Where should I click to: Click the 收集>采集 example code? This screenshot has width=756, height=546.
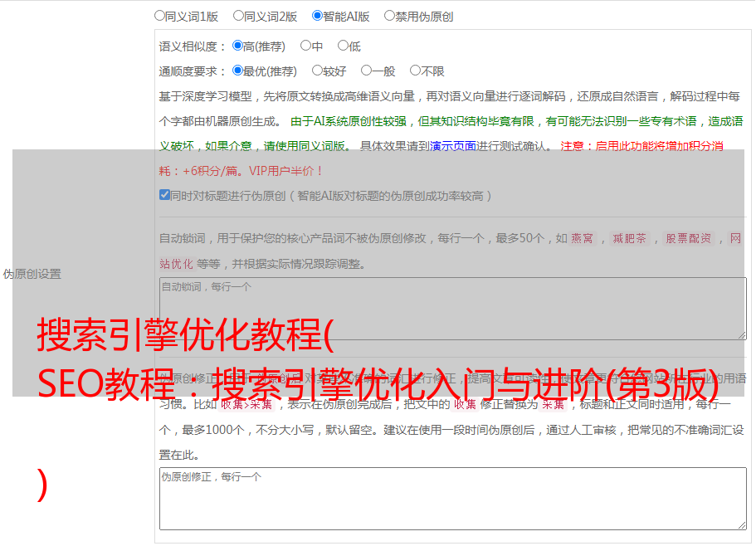(246, 404)
